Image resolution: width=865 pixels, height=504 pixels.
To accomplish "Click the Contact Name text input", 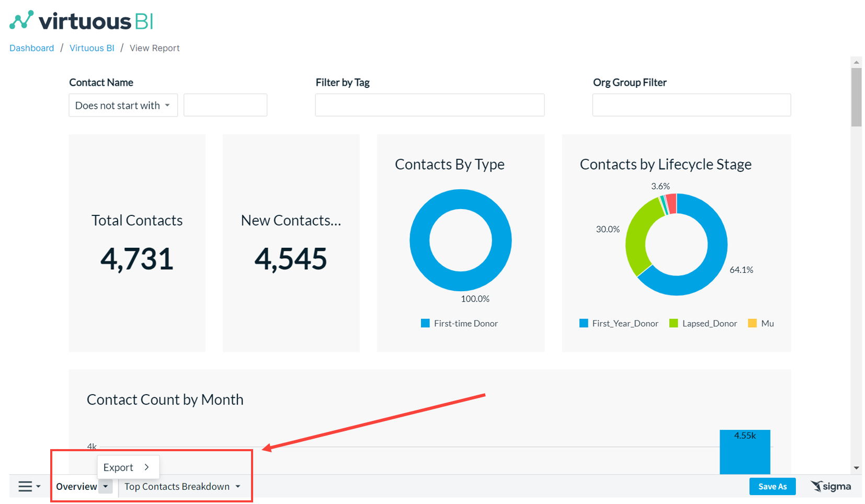I will pos(225,105).
